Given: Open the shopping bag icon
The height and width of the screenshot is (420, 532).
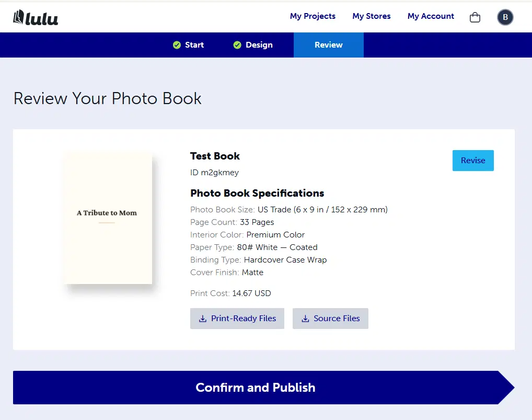Looking at the screenshot, I should pyautogui.click(x=475, y=17).
